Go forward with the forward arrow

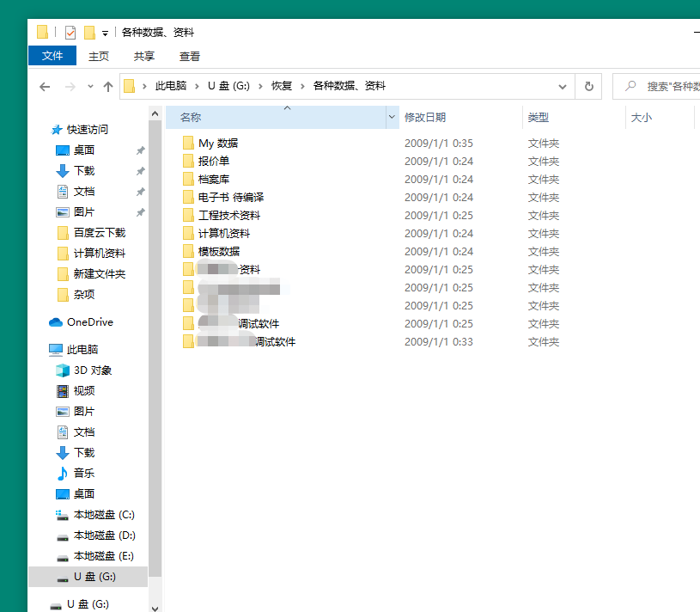pos(70,87)
